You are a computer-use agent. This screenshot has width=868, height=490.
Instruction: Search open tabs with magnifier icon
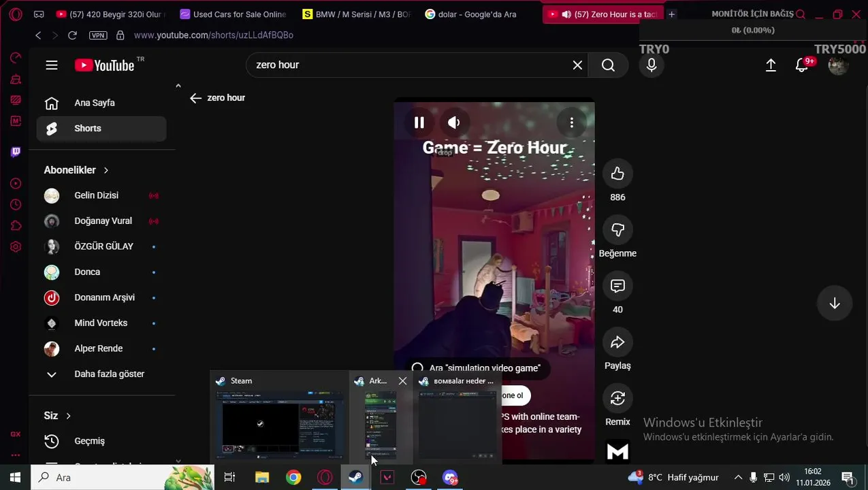pyautogui.click(x=801, y=14)
